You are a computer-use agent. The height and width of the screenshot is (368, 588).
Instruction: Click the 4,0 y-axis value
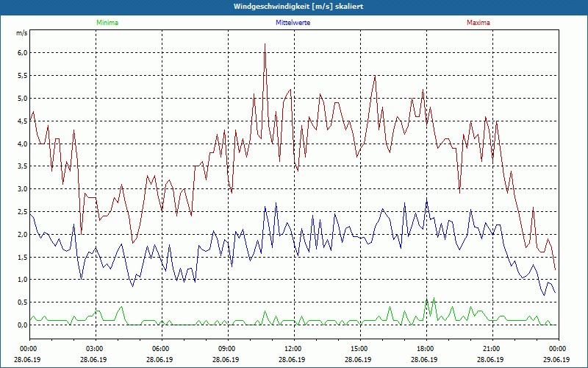click(x=23, y=144)
